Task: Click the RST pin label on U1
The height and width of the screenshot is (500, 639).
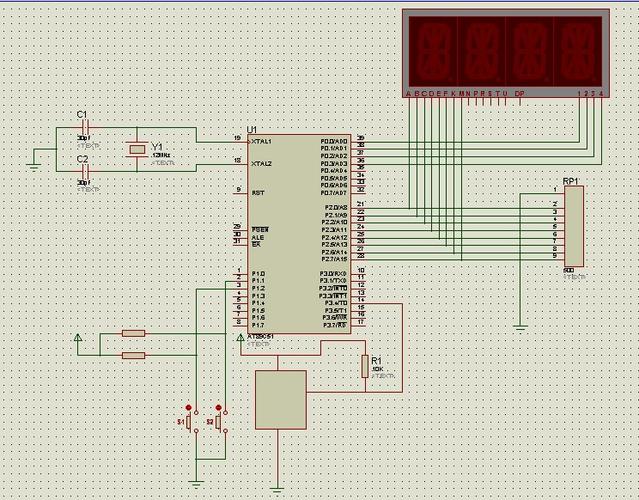Action: pos(258,193)
